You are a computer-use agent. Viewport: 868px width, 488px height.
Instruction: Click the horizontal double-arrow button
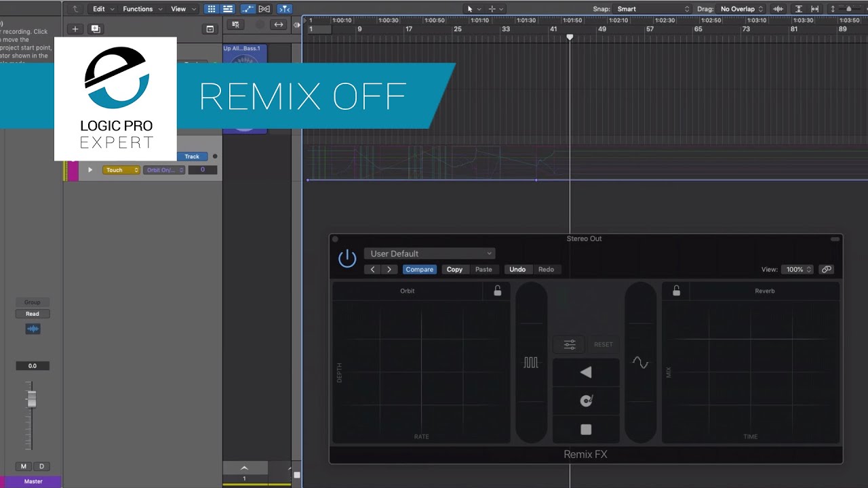[278, 24]
